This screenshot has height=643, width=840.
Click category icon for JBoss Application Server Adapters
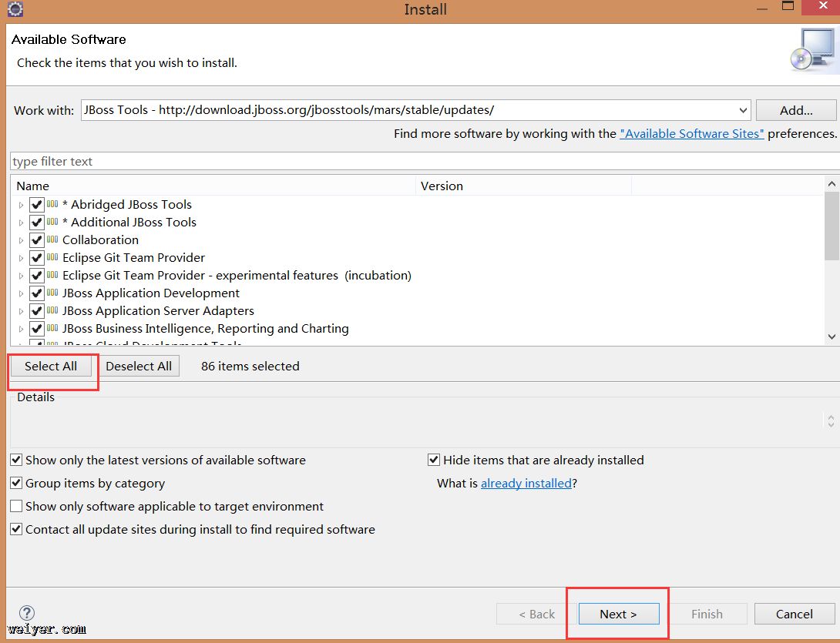[x=52, y=310]
